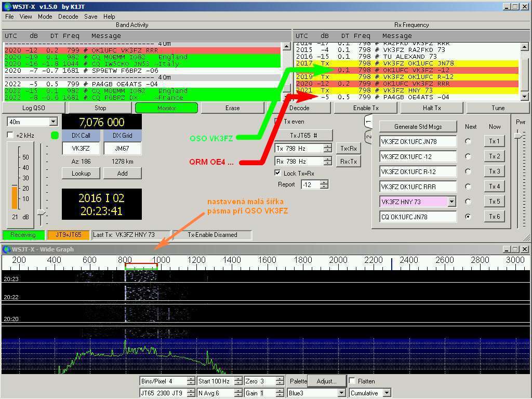Uncheck Lock Tx=Rx
The height and width of the screenshot is (399, 532).
pyautogui.click(x=278, y=173)
